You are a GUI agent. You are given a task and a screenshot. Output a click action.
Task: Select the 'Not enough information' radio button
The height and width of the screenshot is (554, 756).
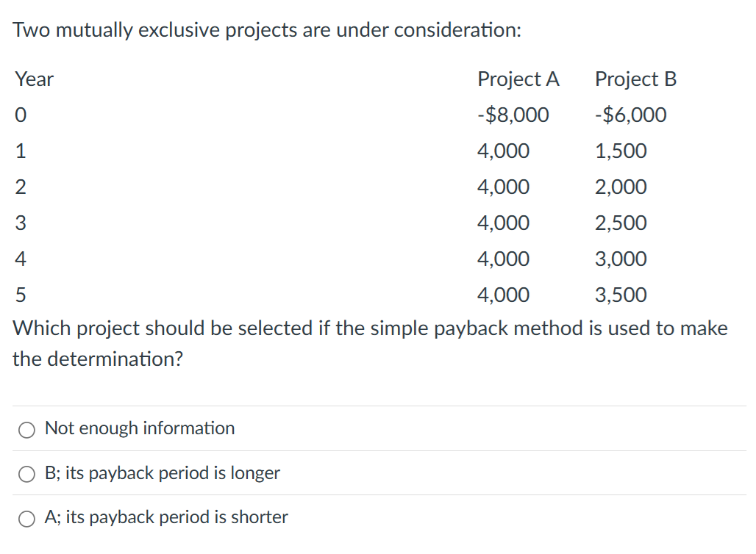[x=27, y=429]
